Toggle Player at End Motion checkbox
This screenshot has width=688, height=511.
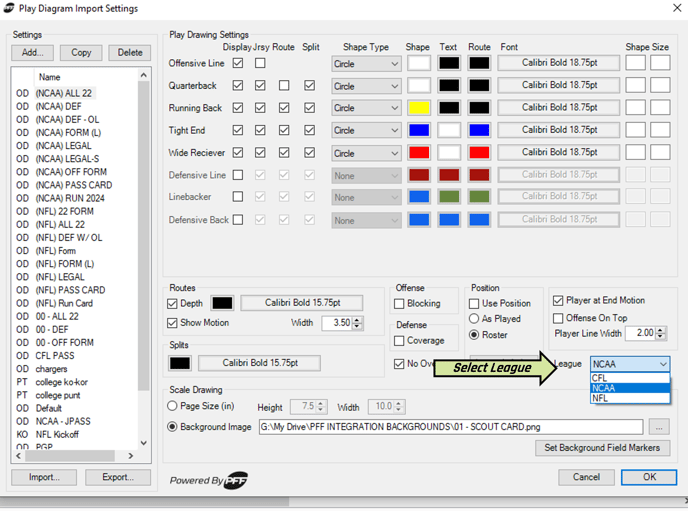coord(558,300)
